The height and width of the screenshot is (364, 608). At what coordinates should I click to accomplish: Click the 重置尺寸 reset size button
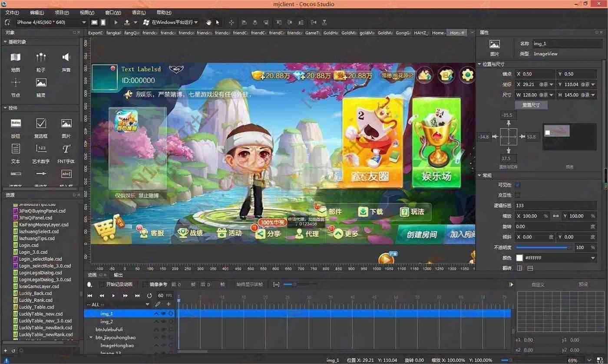[531, 105]
